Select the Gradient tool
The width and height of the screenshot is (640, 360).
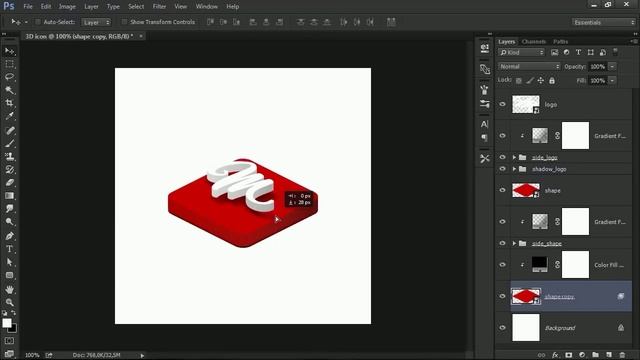pyautogui.click(x=9, y=196)
